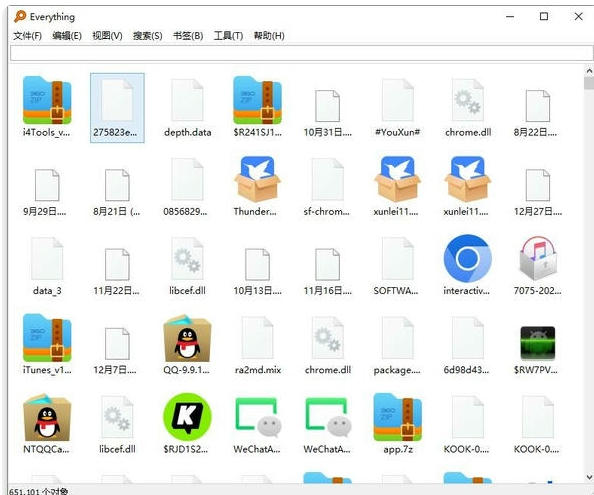Screen dimensions: 594x495
Task: Select the sf-chrom... file icon
Action: click(x=327, y=180)
